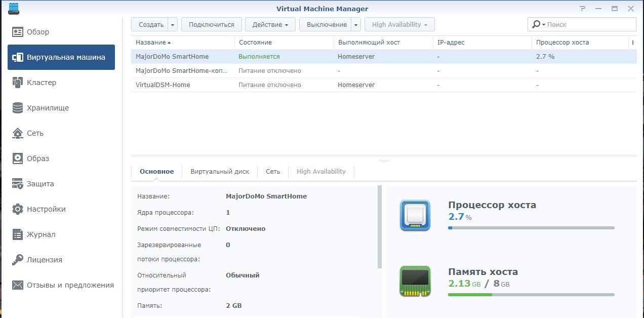This screenshot has width=644, height=318.
Task: Switch to the Сеть details tab
Action: pyautogui.click(x=272, y=172)
